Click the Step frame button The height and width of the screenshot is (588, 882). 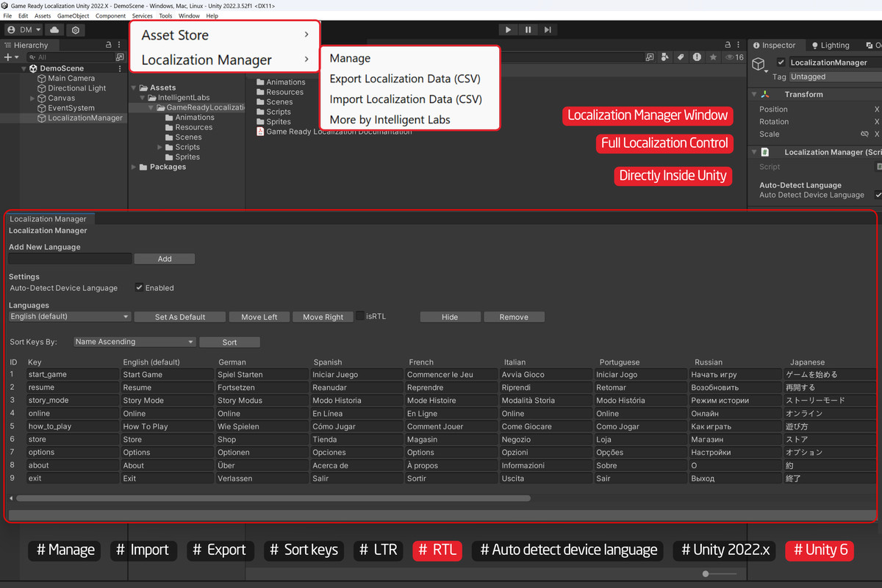point(548,29)
